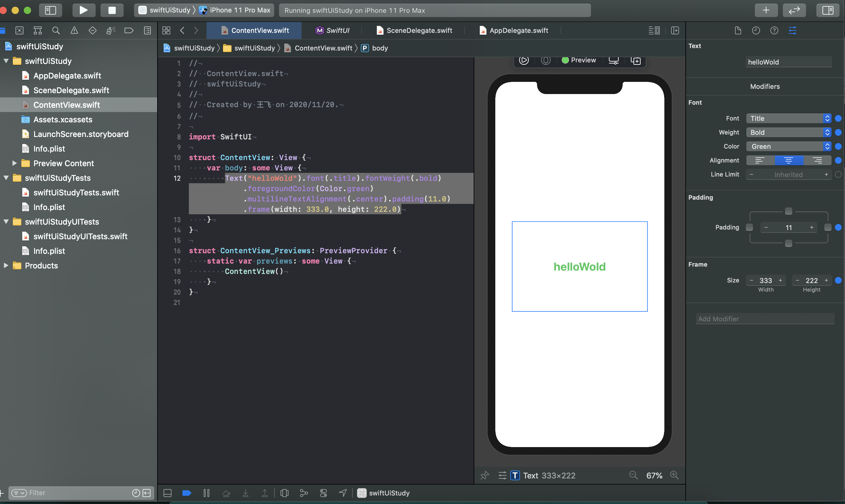Click the code review arrows button
845x504 pixels.
[x=794, y=10]
